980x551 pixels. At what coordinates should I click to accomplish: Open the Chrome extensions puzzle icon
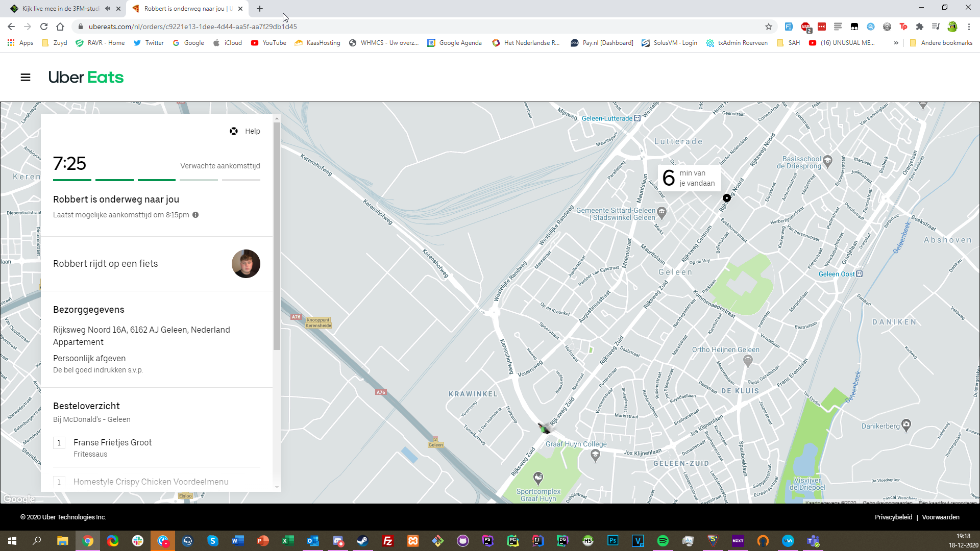point(920,27)
